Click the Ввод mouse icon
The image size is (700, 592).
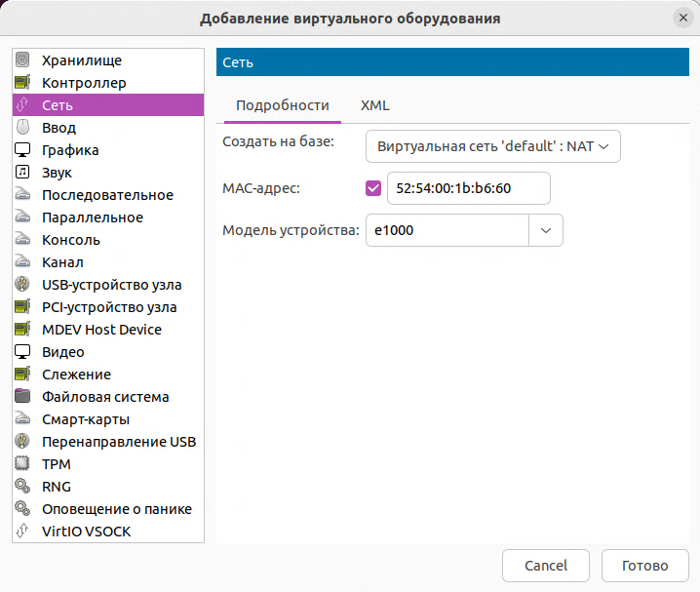(23, 128)
